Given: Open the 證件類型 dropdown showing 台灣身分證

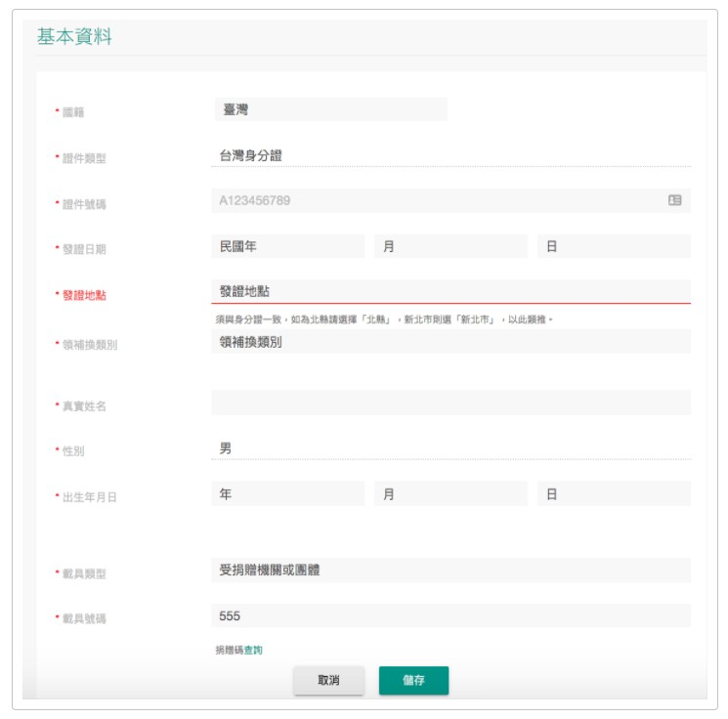Looking at the screenshot, I should click(x=450, y=156).
